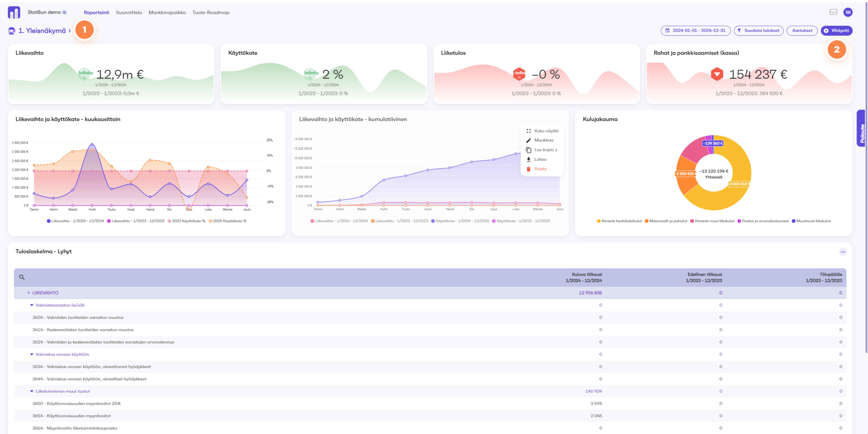Screen dimensions: 868x434
Task: Toggle Liikevaihto - 1/2023 - 12/2023 legend in monthly chart
Action: click(135, 221)
